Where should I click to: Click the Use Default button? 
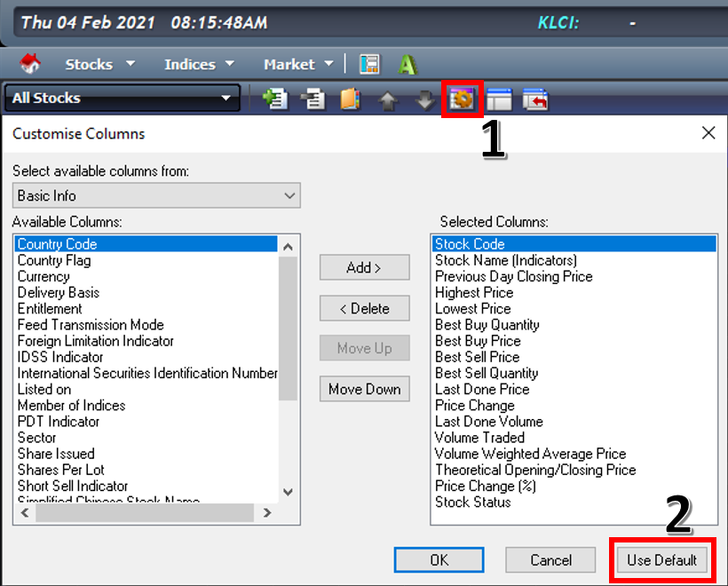coord(662,560)
